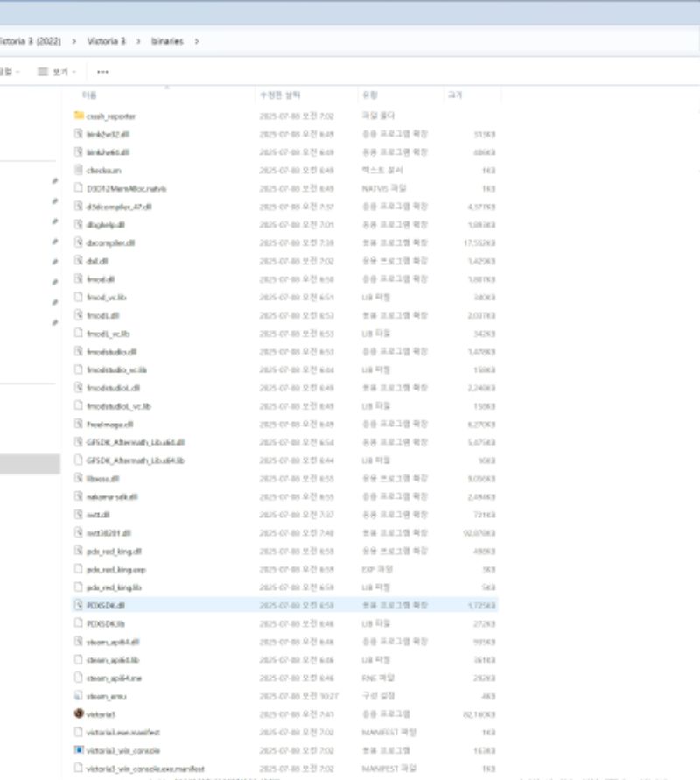Select the fmod_vc.lib file icon

(79, 297)
